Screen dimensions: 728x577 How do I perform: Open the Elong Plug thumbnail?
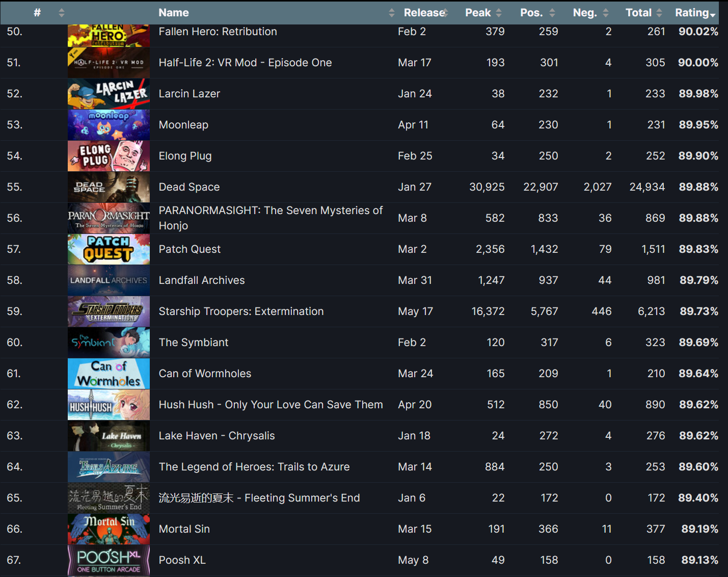[x=109, y=156]
